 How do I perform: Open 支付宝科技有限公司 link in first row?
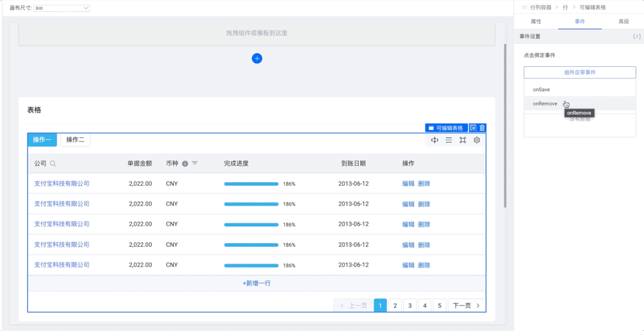(61, 183)
